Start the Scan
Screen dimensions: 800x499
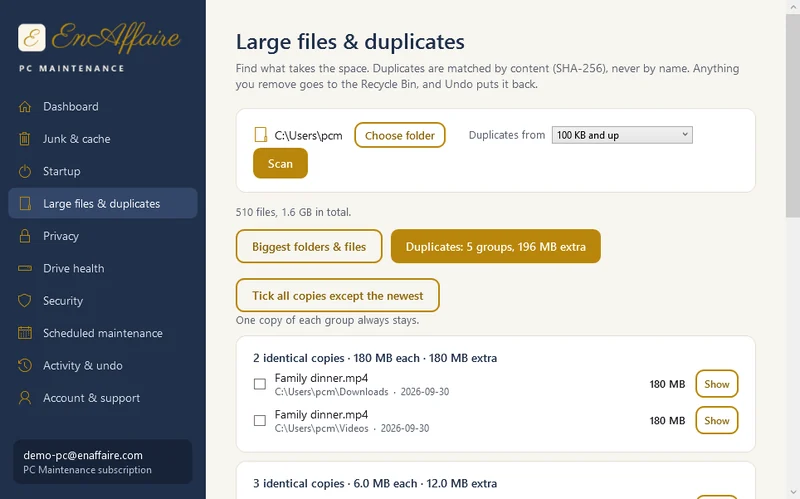point(280,163)
